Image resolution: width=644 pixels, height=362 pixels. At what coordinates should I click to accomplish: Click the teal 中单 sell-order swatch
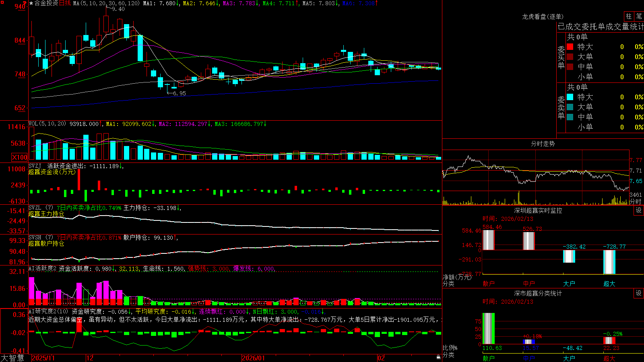coord(570,117)
